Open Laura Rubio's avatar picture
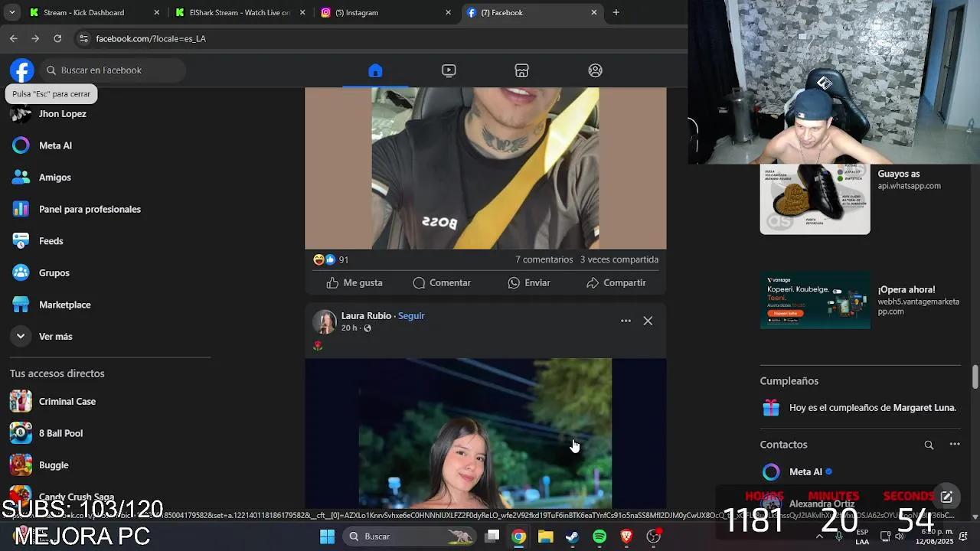The height and width of the screenshot is (551, 980). click(325, 321)
